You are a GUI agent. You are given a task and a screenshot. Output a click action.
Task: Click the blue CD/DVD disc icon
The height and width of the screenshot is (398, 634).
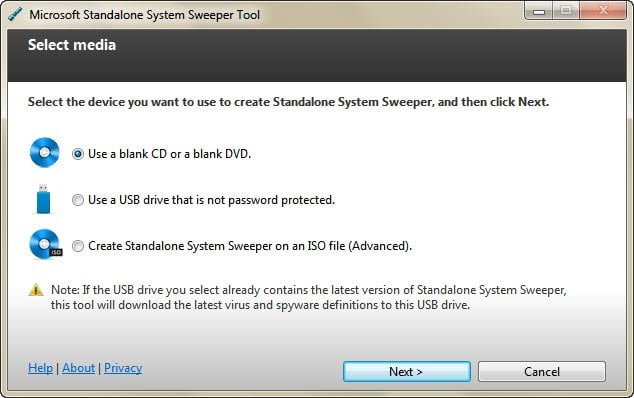44,152
